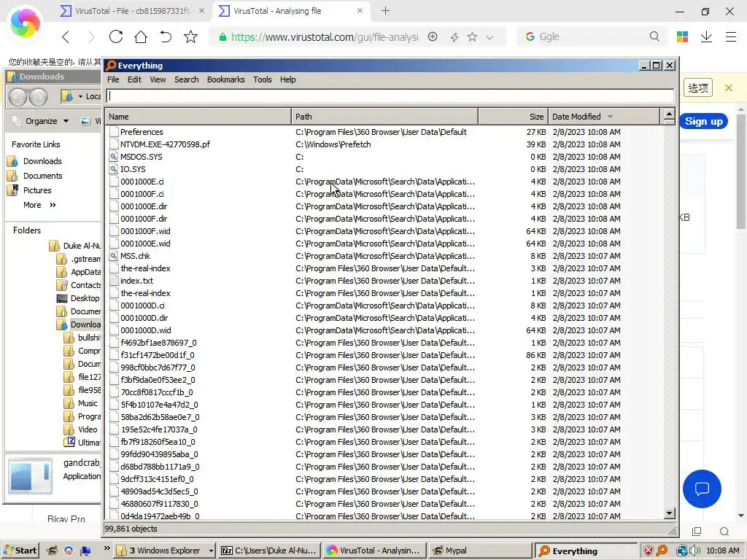Sort results by Name column
The image size is (747, 560).
[198, 117]
